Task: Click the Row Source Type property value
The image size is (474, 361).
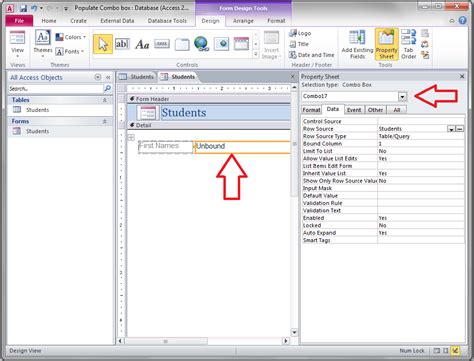Action: pyautogui.click(x=421, y=136)
